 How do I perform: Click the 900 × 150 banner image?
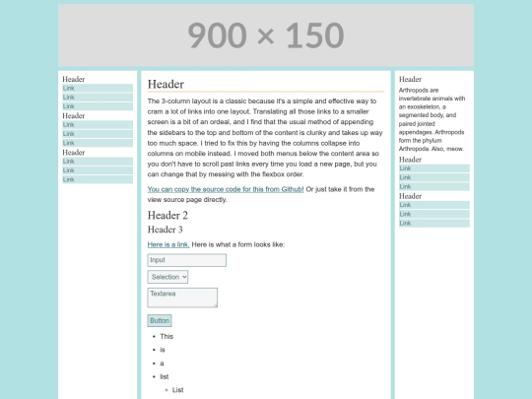(x=266, y=35)
